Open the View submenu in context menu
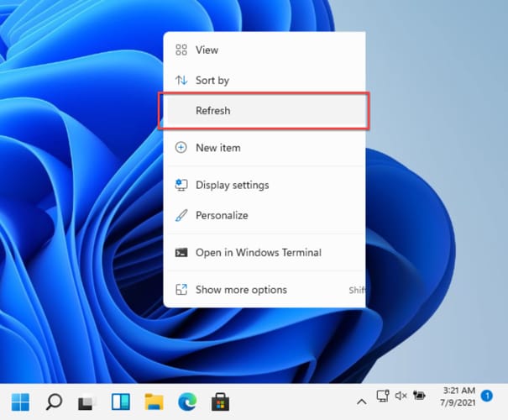 click(x=264, y=50)
